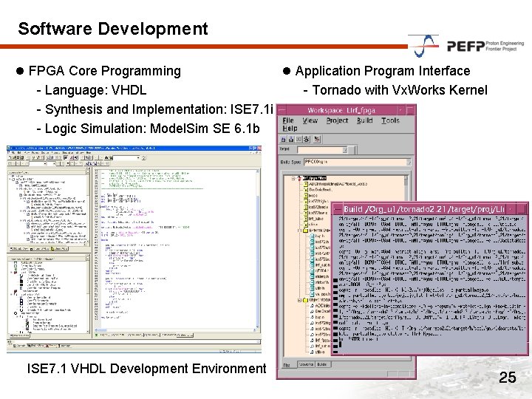Open the Build output window system menu
Image resolution: width=532 pixels, height=399 pixels.
[x=338, y=209]
